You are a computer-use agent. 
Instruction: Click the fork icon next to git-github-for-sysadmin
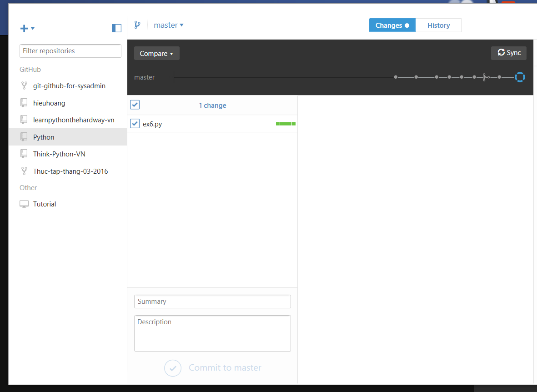(x=24, y=85)
